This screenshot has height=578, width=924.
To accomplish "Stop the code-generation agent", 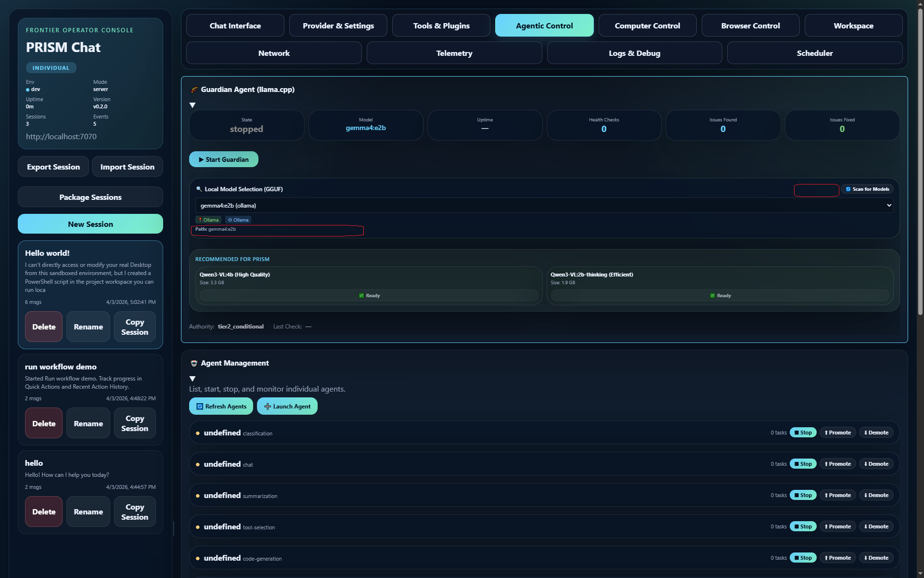I will pyautogui.click(x=803, y=558).
